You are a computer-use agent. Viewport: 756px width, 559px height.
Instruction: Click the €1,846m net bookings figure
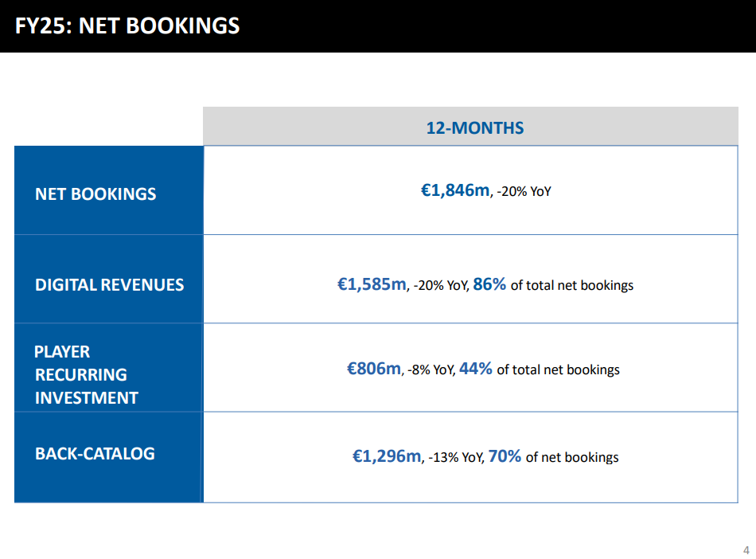coord(455,190)
